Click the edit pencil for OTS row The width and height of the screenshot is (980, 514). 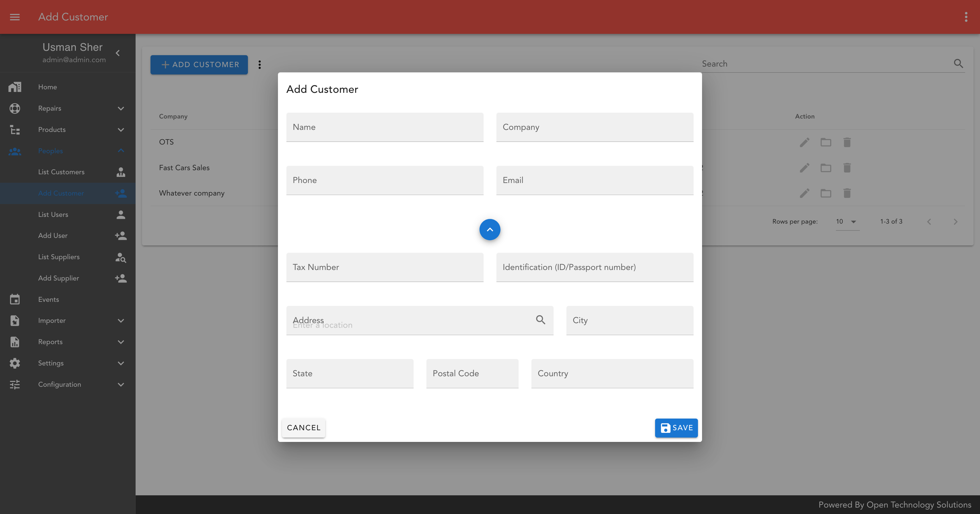[804, 142]
